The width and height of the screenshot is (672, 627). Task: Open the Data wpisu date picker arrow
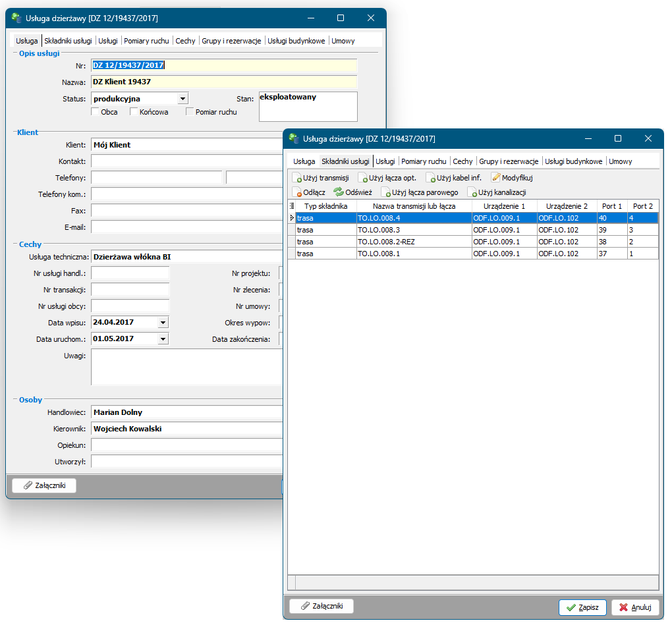point(163,322)
